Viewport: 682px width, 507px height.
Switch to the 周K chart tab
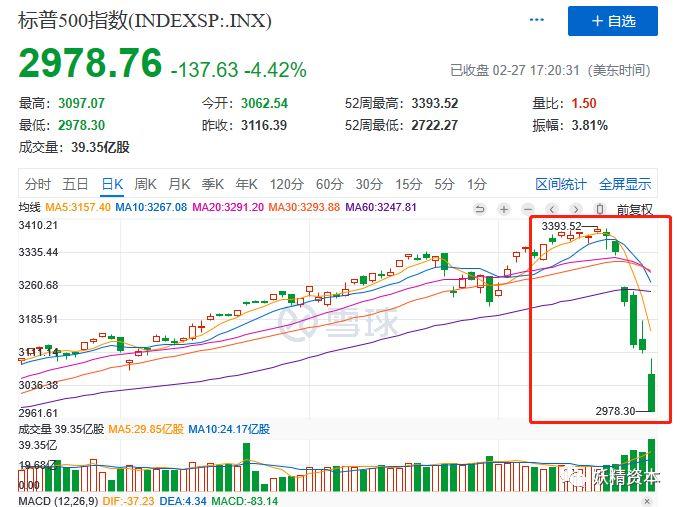click(146, 184)
